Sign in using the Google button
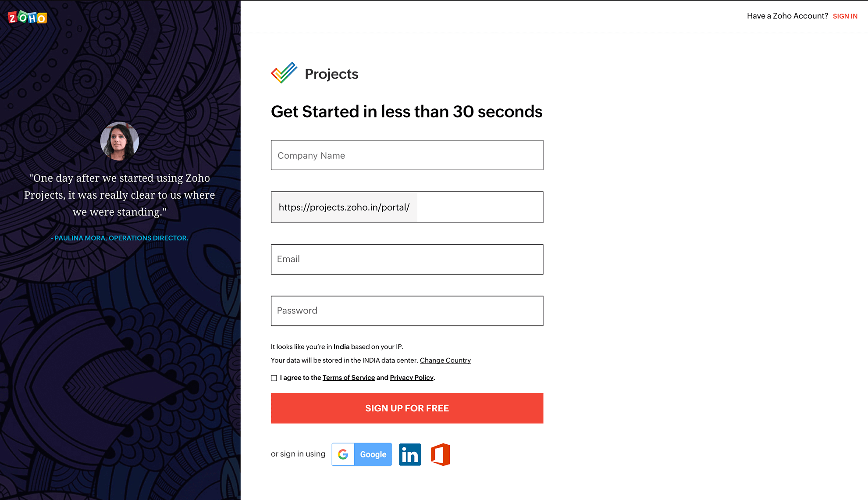This screenshot has height=500, width=868. 361,454
